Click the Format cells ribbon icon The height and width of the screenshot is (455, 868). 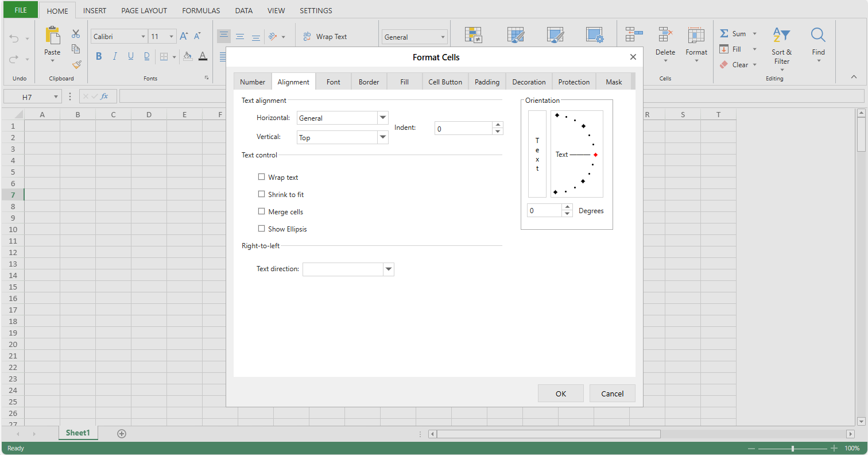pos(696,34)
